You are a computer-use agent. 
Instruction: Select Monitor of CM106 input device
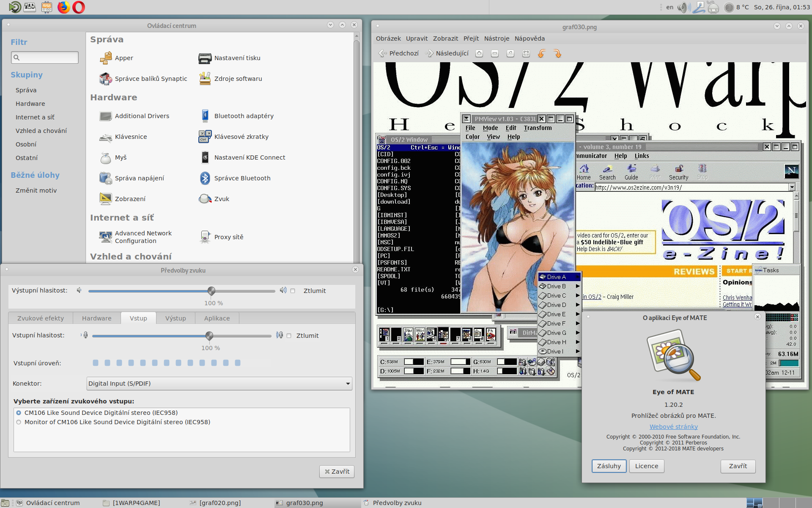(19, 422)
